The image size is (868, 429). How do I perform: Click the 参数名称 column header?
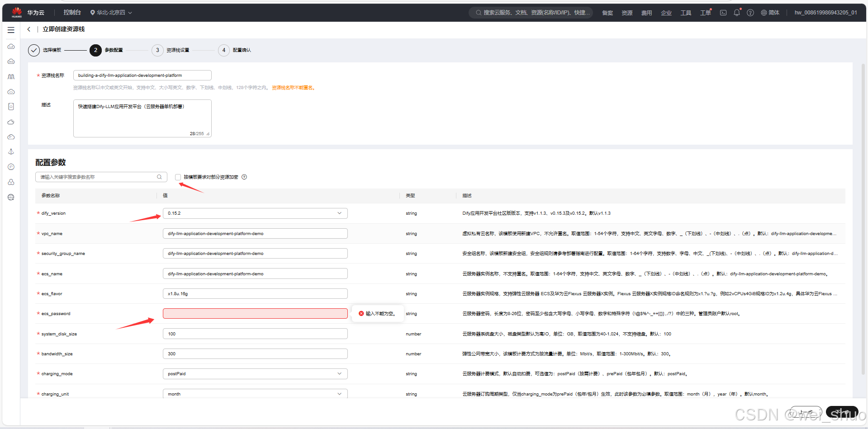pyautogui.click(x=51, y=196)
